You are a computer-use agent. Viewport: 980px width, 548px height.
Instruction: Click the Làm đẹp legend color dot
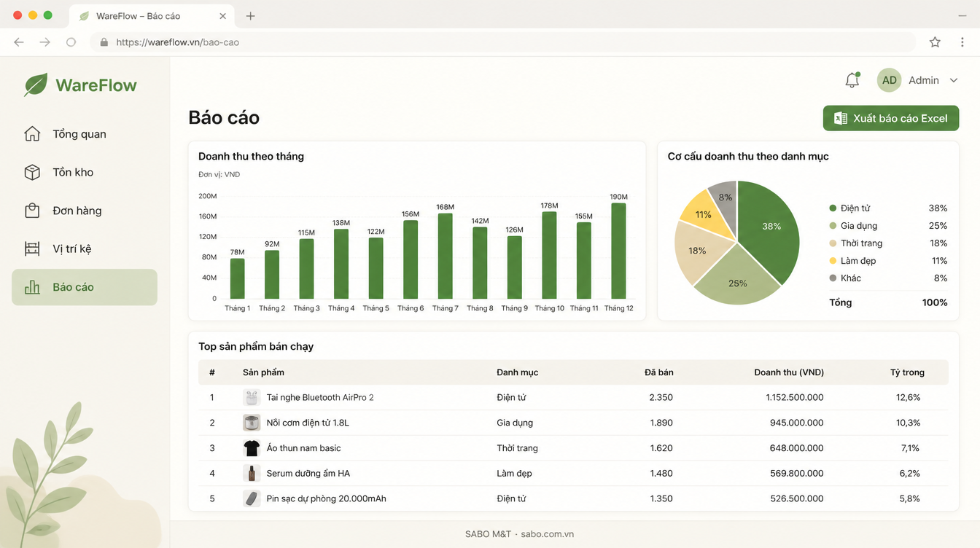[x=833, y=261]
